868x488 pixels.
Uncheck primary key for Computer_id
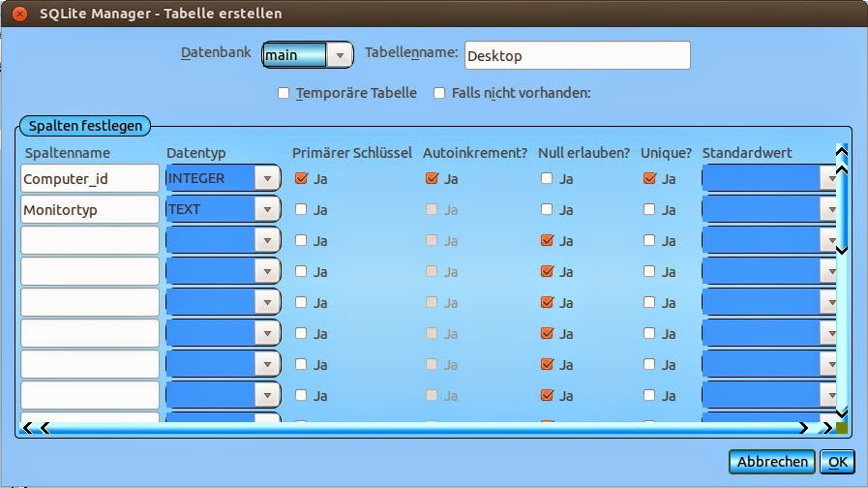pyautogui.click(x=301, y=178)
